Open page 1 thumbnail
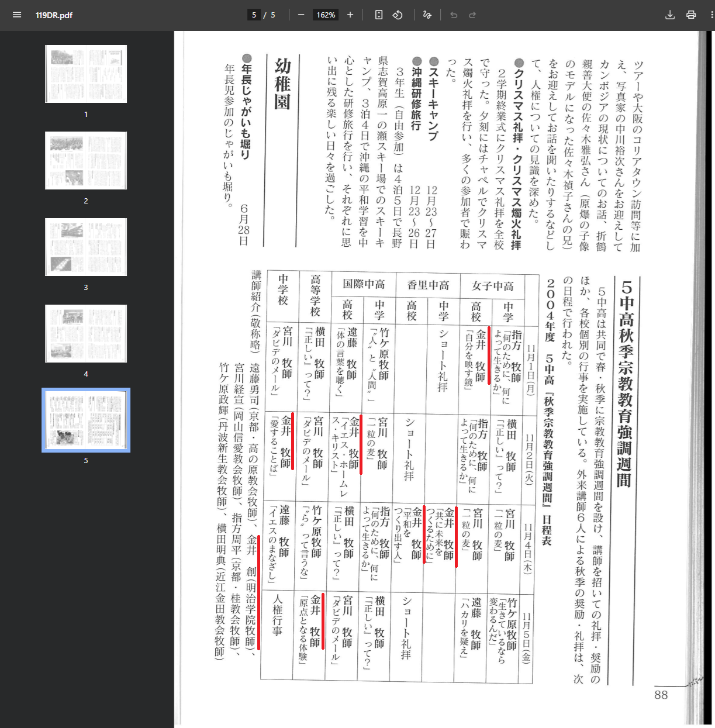The image size is (715, 728). pos(86,74)
